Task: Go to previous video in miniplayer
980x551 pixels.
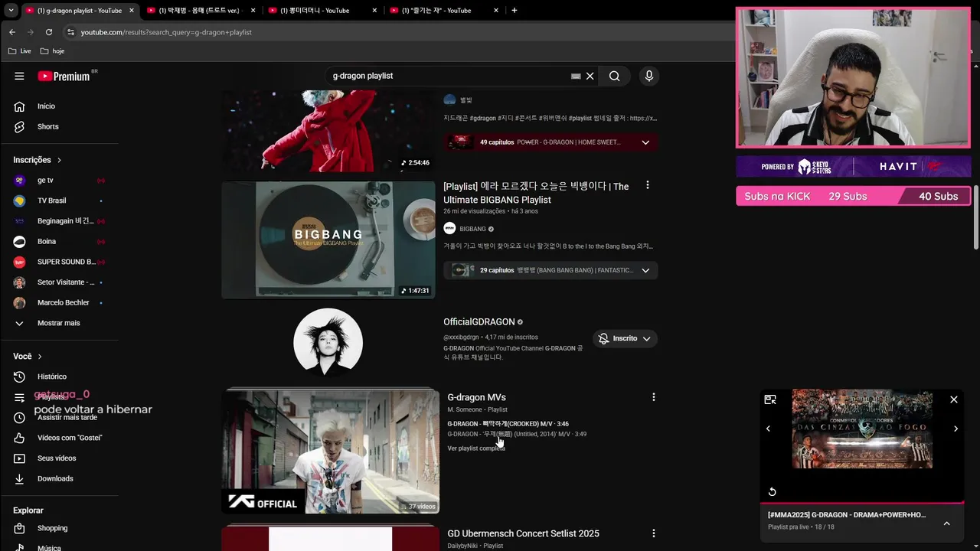Action: click(x=769, y=429)
